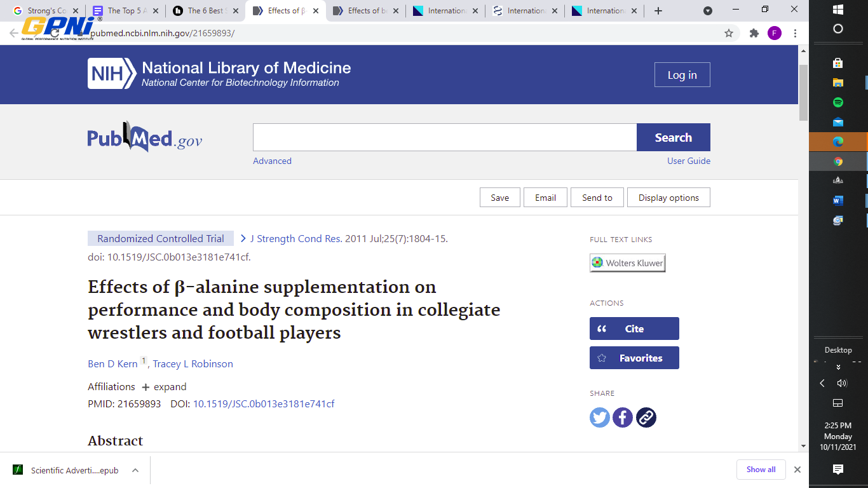Share article on Twitter icon
Viewport: 868px width, 488px height.
point(600,417)
